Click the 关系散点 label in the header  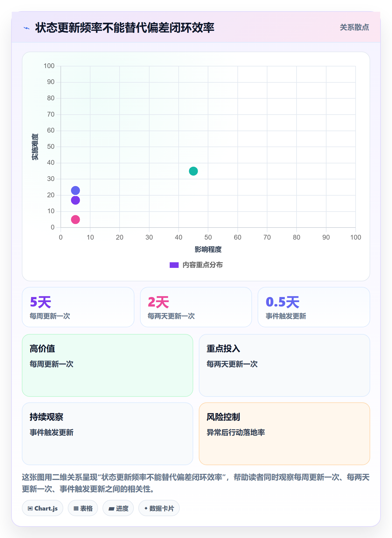pos(354,27)
